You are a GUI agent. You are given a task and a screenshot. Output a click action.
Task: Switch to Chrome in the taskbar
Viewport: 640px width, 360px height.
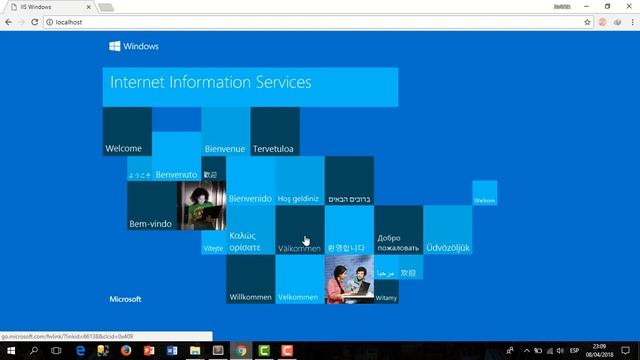241,351
